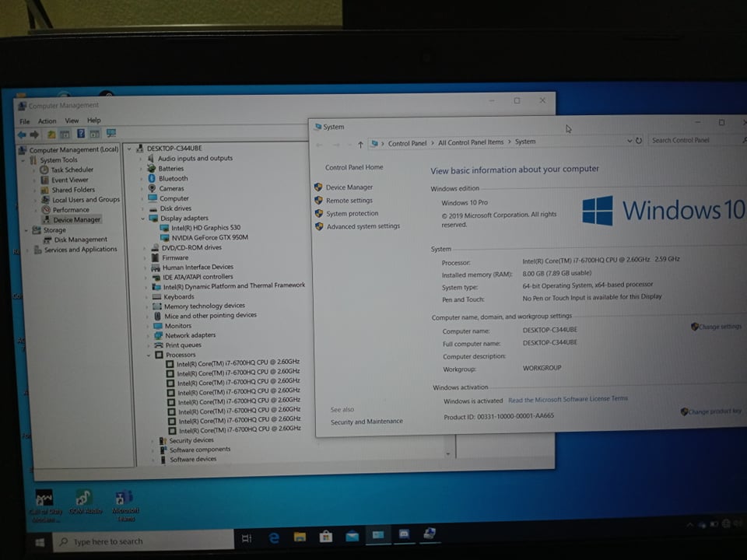Click the Forward arrow in Computer Management toolbar

coord(34,135)
